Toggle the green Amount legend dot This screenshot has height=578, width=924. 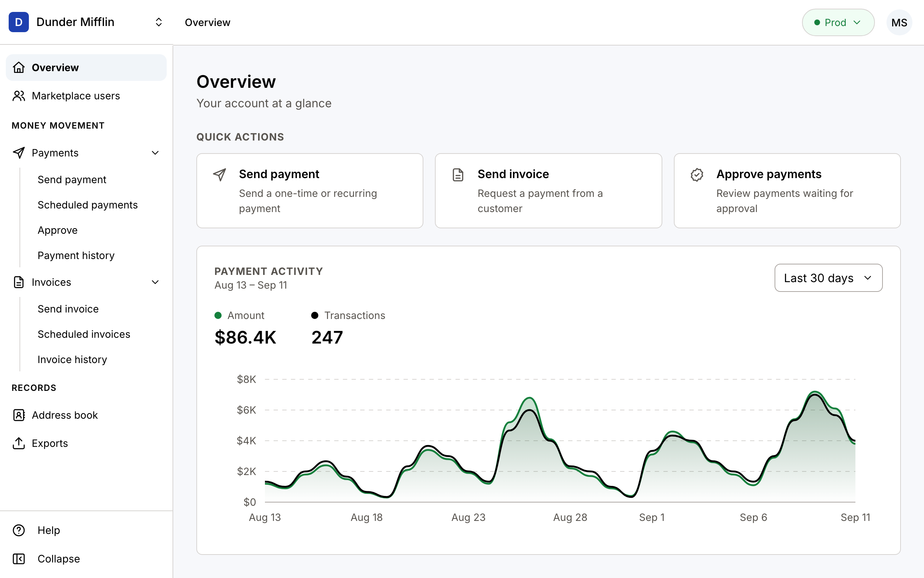tap(218, 315)
